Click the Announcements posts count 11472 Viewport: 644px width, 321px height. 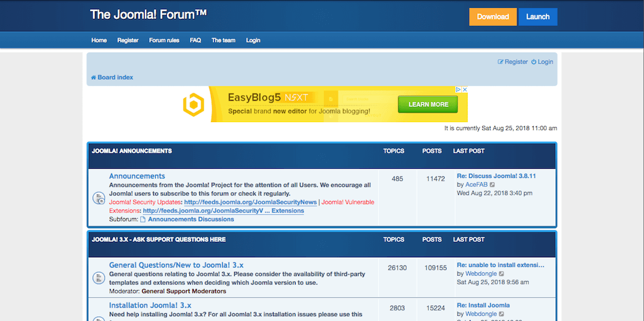(x=435, y=179)
